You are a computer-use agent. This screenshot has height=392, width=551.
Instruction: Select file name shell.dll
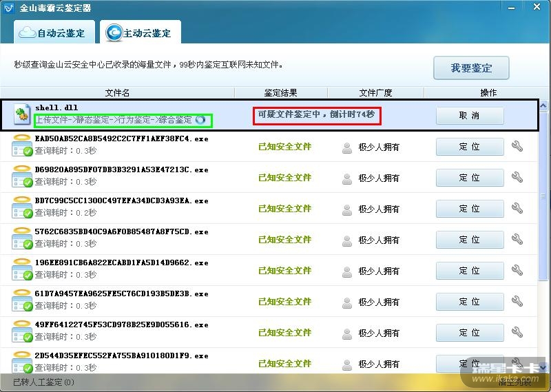56,107
